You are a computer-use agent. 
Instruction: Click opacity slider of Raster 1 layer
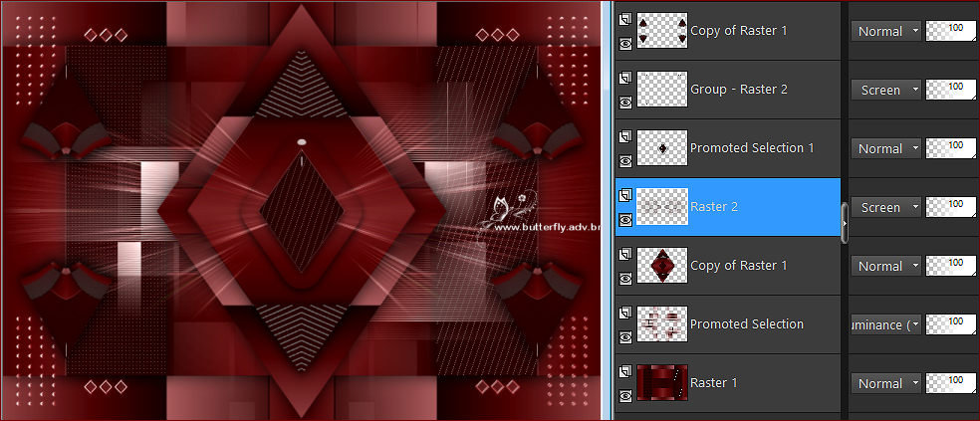pos(951,383)
